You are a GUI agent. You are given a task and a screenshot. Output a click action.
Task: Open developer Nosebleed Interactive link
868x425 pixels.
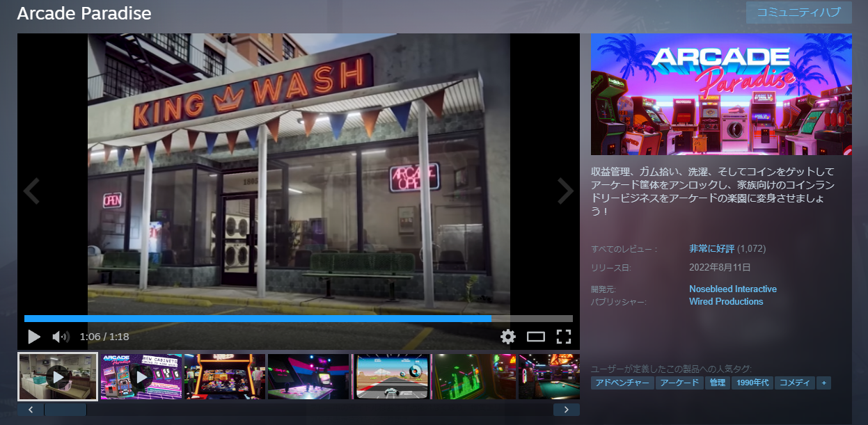pyautogui.click(x=732, y=289)
